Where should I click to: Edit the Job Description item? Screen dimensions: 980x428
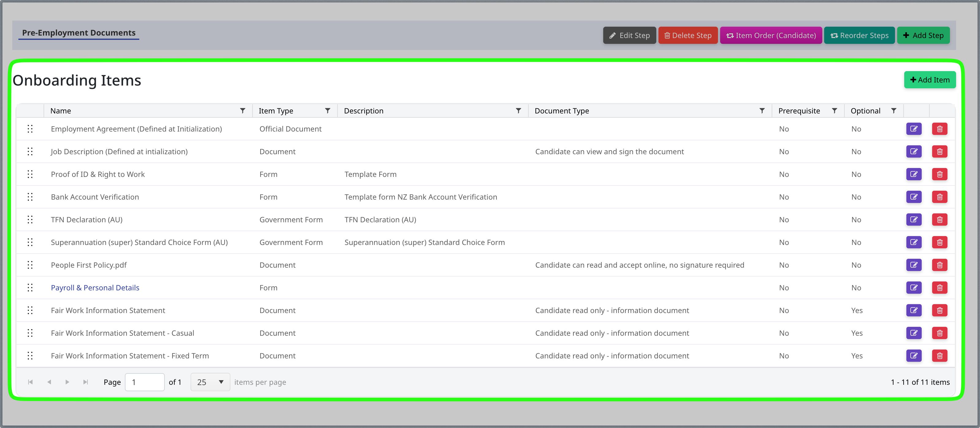[x=914, y=152]
